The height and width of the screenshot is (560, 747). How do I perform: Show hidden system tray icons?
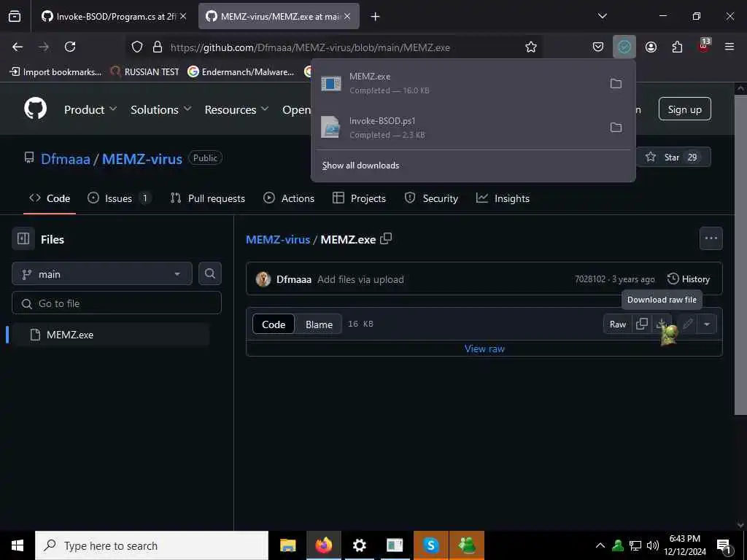coord(600,545)
